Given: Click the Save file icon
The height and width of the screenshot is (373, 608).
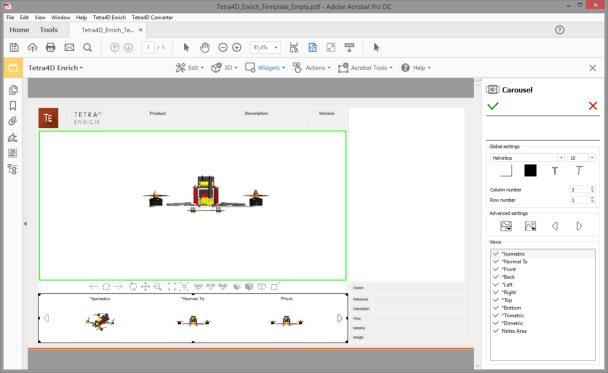Looking at the screenshot, I should click(x=14, y=48).
